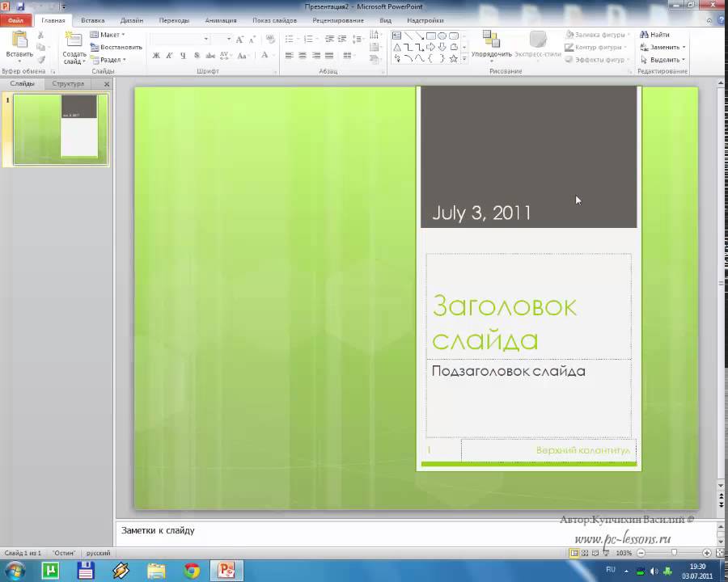The width and height of the screenshot is (728, 582).
Task: Open the Выделить select dropdown
Action: [662, 60]
